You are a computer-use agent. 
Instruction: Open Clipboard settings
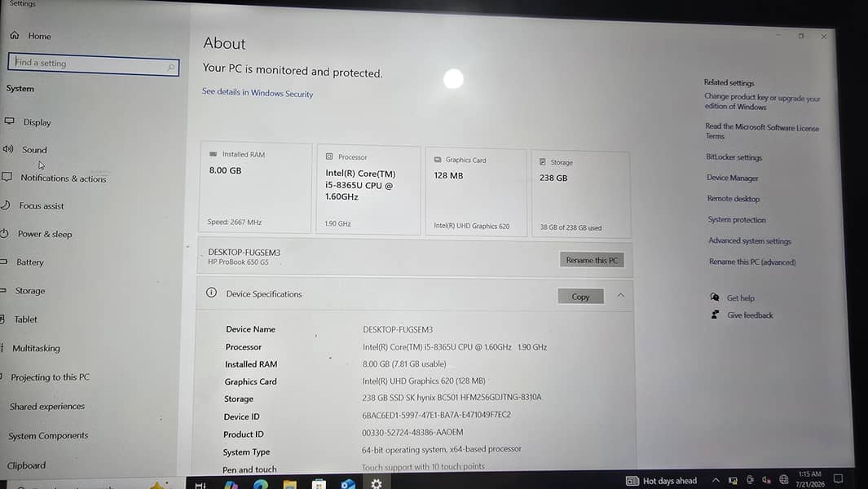(x=26, y=465)
